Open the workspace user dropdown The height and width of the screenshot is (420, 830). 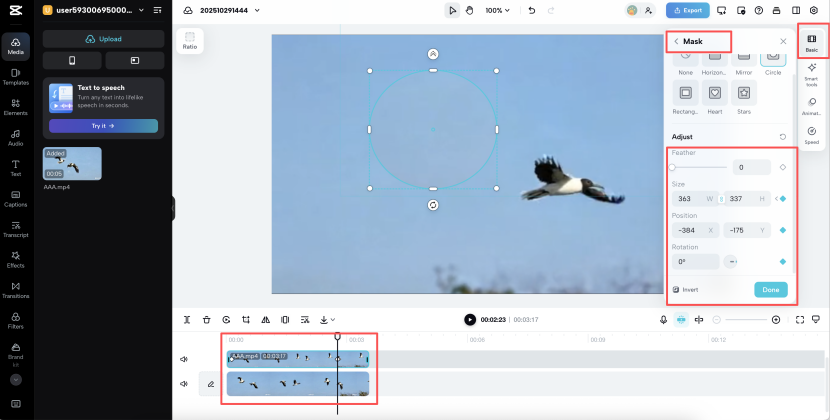(141, 10)
